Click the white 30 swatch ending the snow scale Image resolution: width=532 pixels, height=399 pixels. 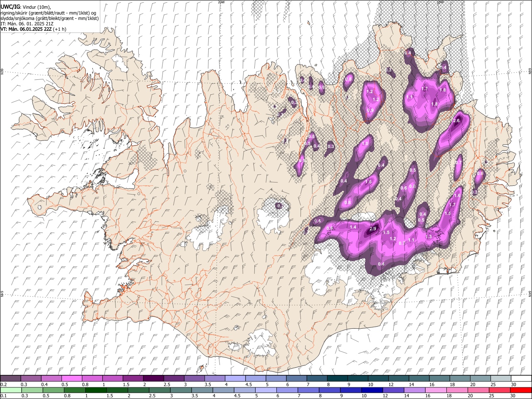pos(521,378)
